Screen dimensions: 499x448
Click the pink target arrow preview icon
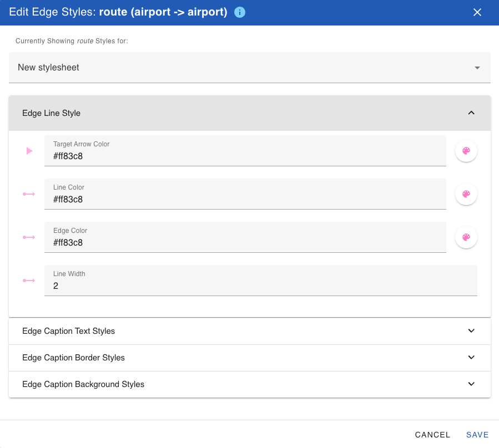point(28,150)
